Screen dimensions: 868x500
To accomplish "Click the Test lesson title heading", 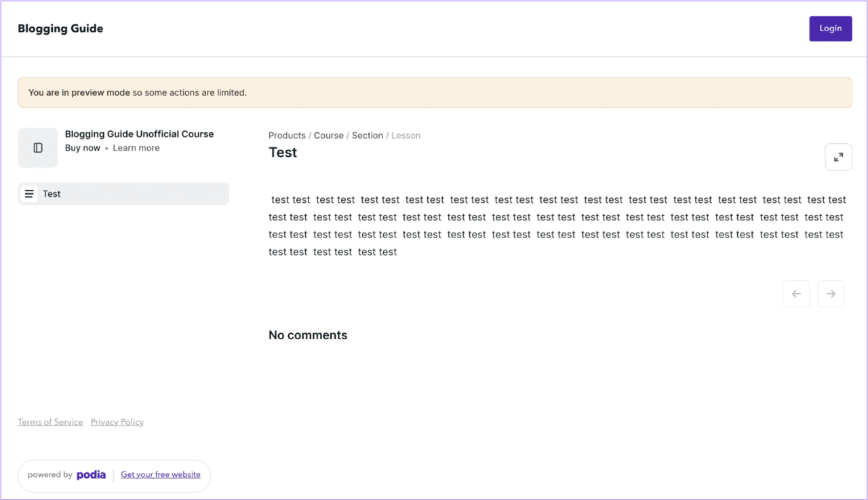I will click(283, 152).
